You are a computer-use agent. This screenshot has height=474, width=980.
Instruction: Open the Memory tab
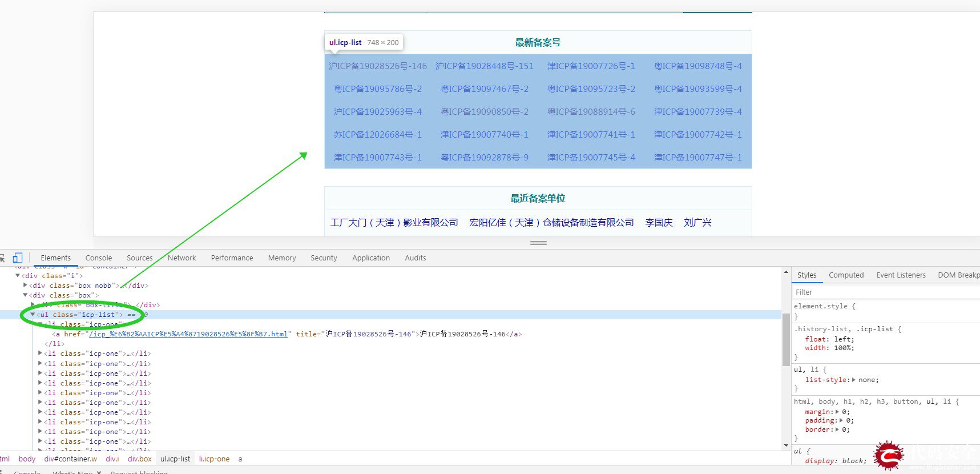(x=282, y=258)
